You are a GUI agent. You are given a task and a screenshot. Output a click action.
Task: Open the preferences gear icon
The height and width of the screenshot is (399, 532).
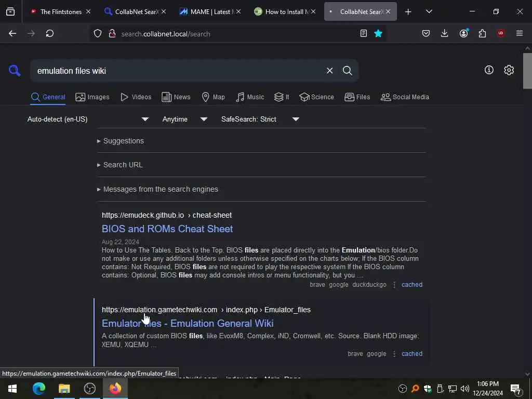[509, 70]
